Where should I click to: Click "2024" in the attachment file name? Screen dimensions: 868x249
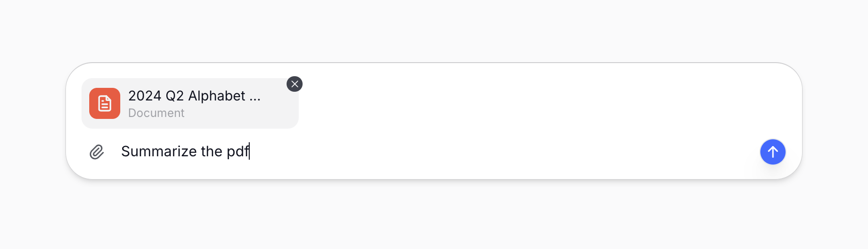[x=145, y=96]
